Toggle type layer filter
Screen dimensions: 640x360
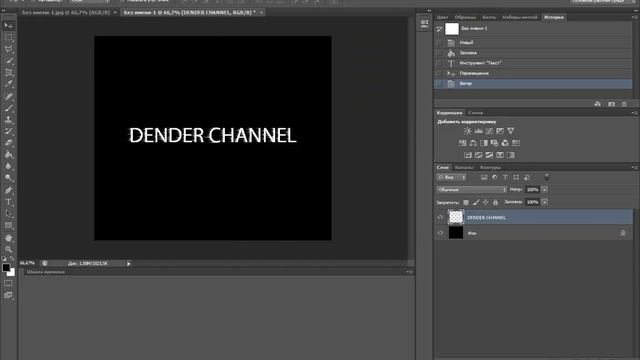(x=505, y=178)
